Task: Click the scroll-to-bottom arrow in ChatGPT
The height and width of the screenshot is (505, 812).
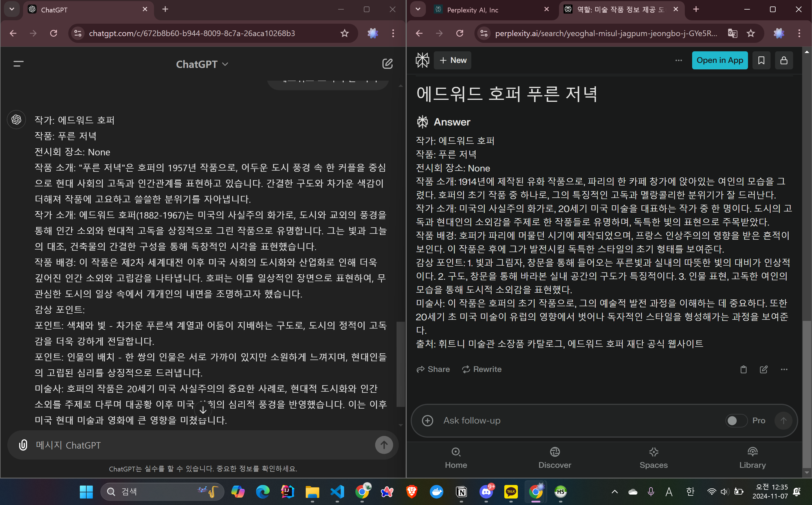Action: click(x=203, y=410)
